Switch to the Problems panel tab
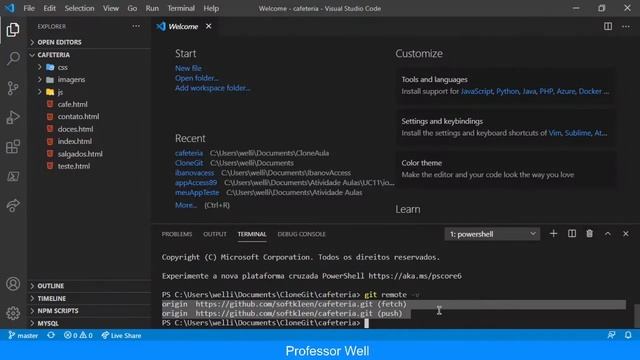This screenshot has height=360, width=640. (177, 234)
